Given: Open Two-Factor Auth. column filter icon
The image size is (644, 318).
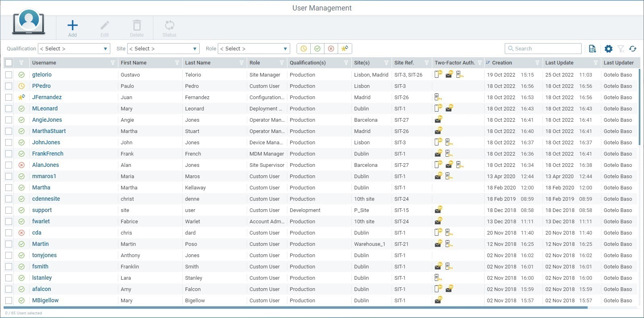Looking at the screenshot, I should click(480, 63).
